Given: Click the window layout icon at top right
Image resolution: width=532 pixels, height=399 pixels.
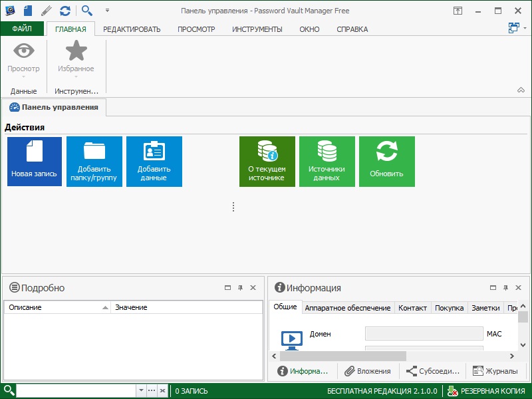Looking at the screenshot, I should (x=514, y=27).
